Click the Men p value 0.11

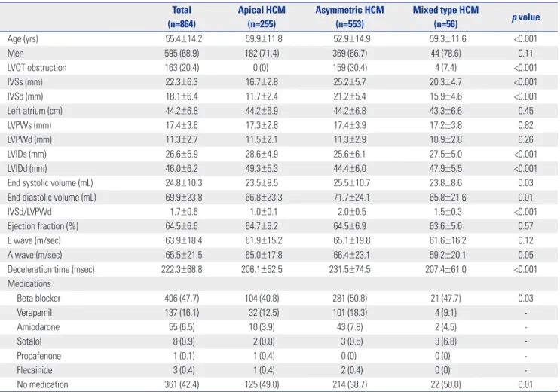click(x=525, y=54)
